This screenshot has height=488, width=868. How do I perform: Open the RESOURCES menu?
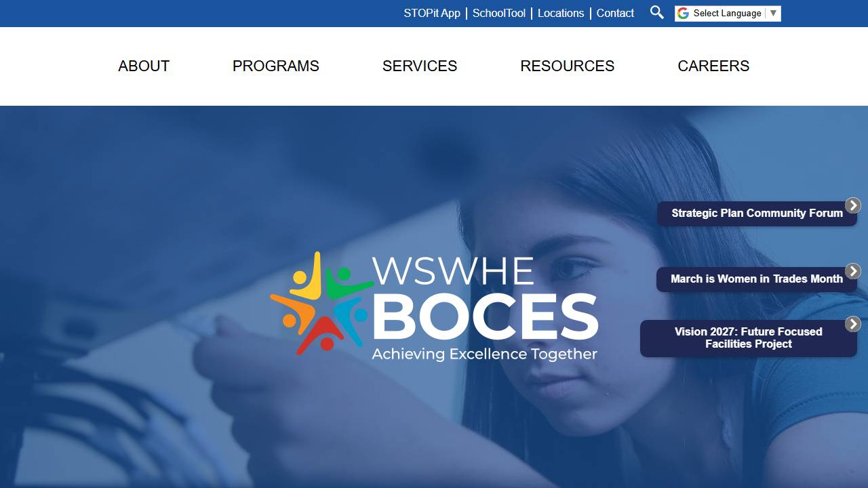coord(568,66)
